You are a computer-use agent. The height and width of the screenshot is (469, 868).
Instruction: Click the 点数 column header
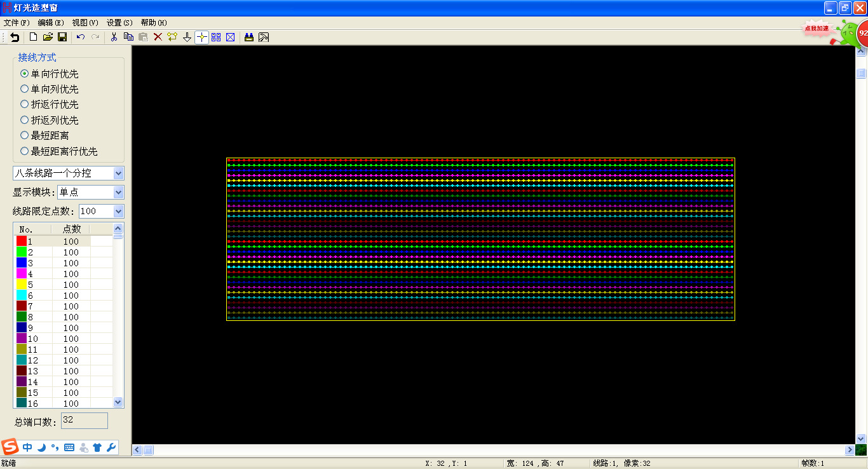[x=71, y=229]
